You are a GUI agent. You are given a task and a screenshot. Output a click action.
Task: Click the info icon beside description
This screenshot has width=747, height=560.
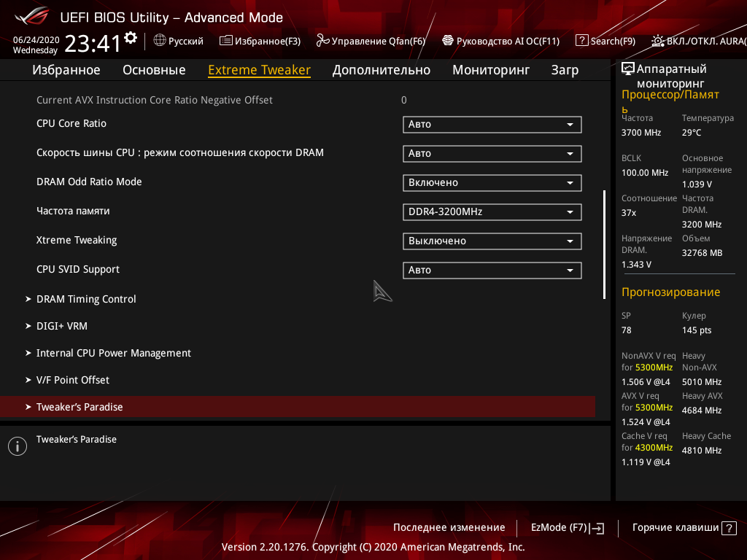(18, 446)
